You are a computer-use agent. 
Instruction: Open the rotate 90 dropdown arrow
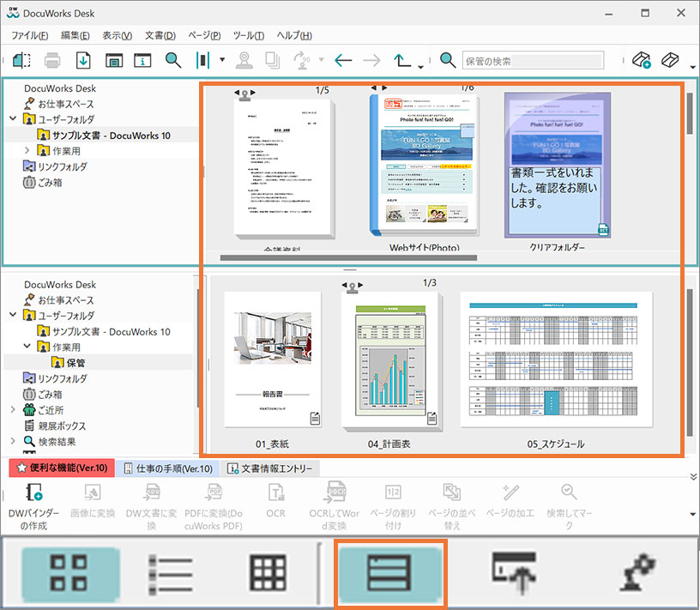tap(321, 59)
